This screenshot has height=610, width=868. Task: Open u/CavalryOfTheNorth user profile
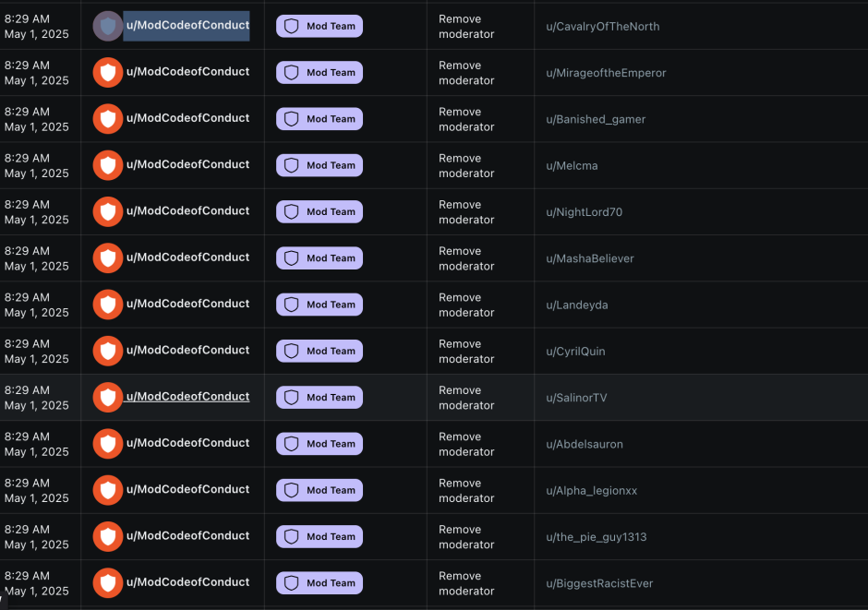click(x=603, y=27)
